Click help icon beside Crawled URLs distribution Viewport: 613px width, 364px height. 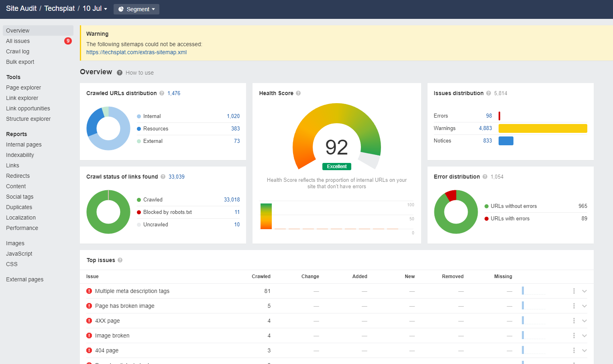(x=162, y=93)
